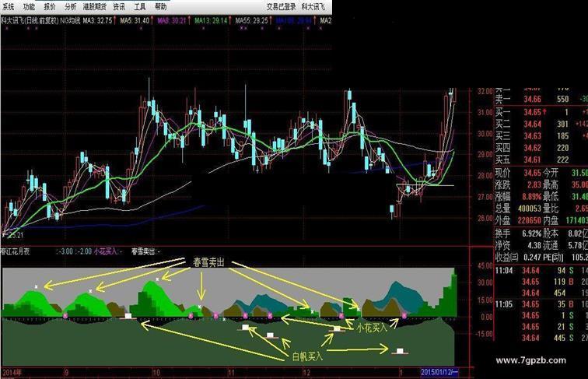The width and height of the screenshot is (588, 379).
Task: Click the 现价 value 34.65
Action: (533, 173)
